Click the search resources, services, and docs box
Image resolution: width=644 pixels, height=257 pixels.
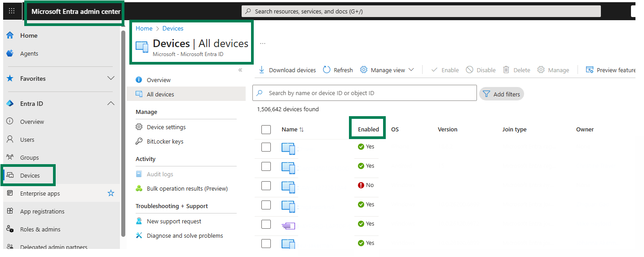(x=421, y=11)
